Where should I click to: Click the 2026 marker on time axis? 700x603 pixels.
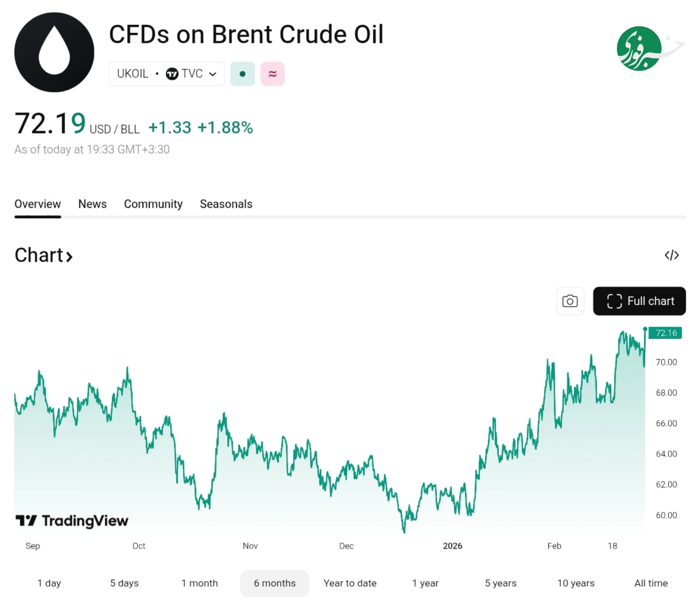(452, 546)
